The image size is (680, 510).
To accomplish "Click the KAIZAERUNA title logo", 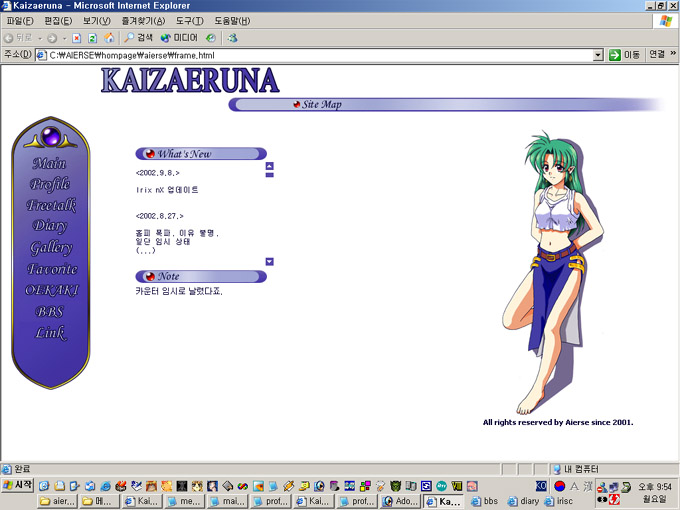I will coord(190,80).
